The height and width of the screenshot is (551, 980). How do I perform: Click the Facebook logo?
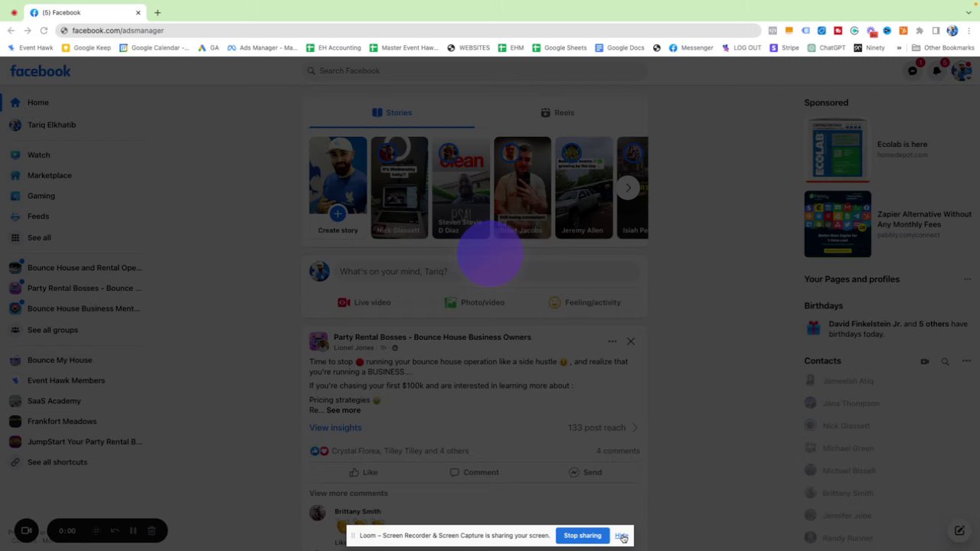pyautogui.click(x=40, y=70)
